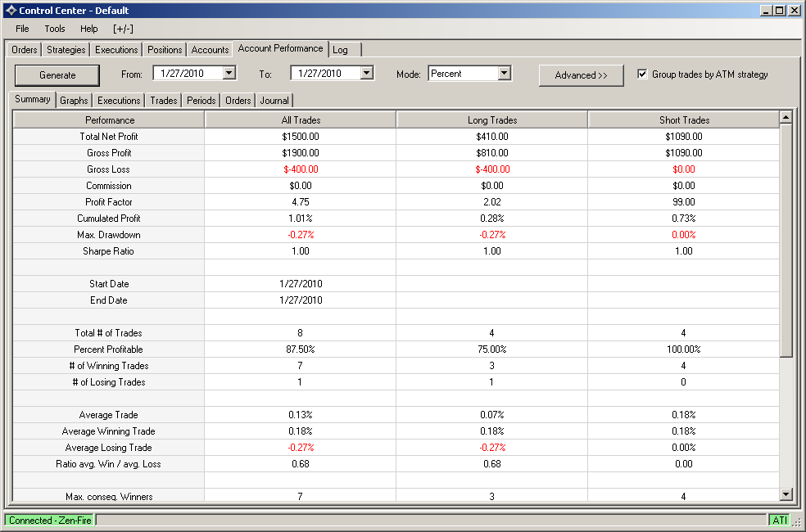Viewport: 806px width, 532px height.
Task: Click the Gross Loss row label
Action: click(108, 169)
